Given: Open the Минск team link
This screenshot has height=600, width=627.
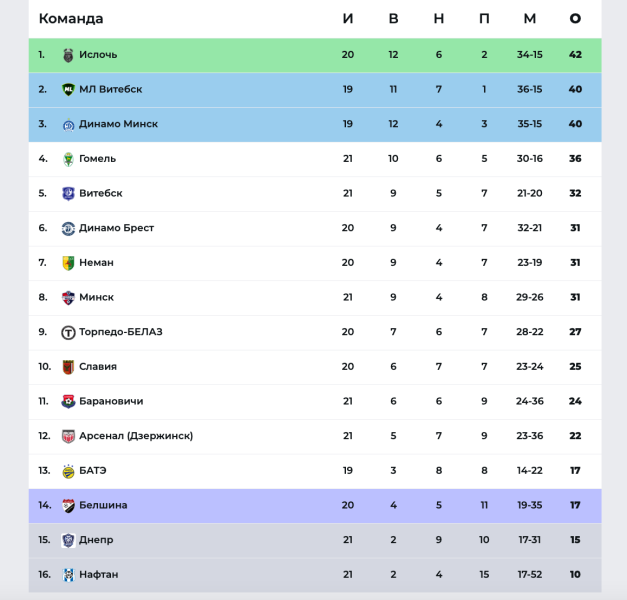Looking at the screenshot, I should click(96, 297).
